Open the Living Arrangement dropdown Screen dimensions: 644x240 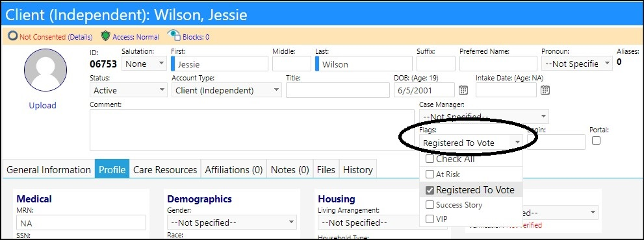(x=383, y=222)
